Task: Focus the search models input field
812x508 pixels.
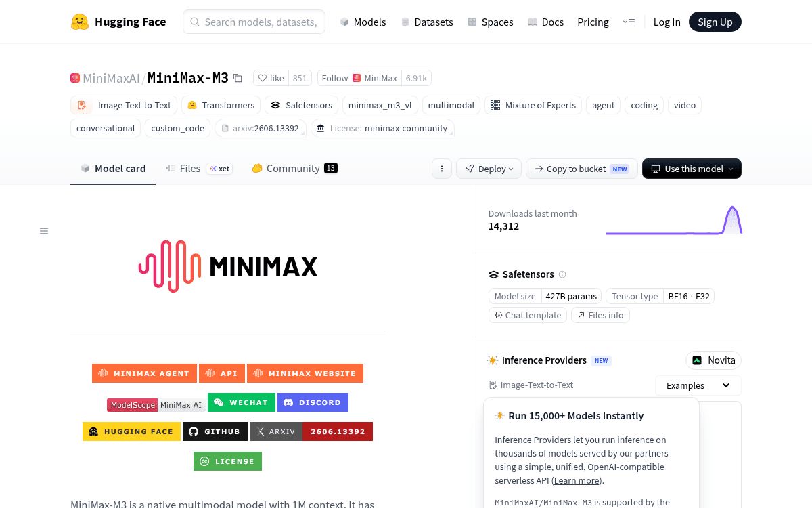Action: coord(254,22)
